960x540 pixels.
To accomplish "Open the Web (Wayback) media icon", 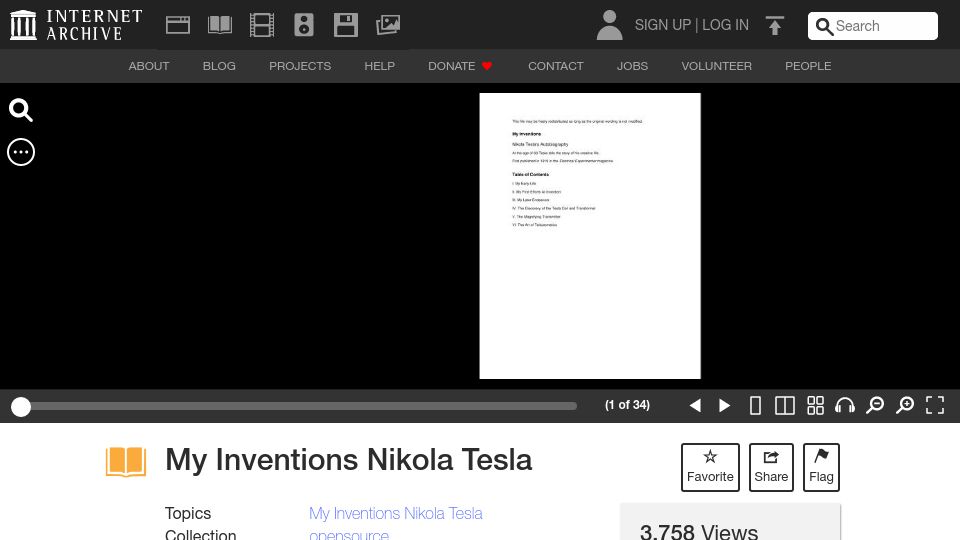I will [178, 25].
